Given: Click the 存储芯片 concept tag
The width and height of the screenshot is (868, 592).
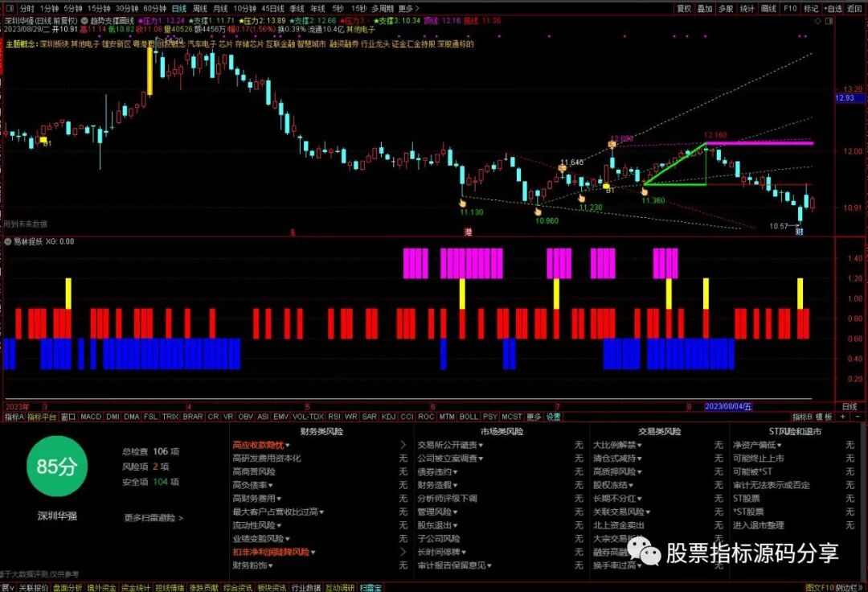Looking at the screenshot, I should (x=249, y=43).
